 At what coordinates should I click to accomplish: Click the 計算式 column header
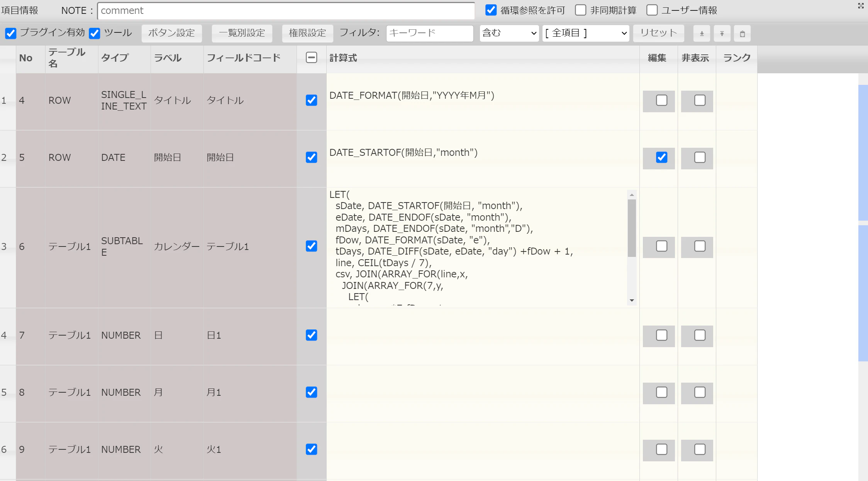tap(483, 59)
